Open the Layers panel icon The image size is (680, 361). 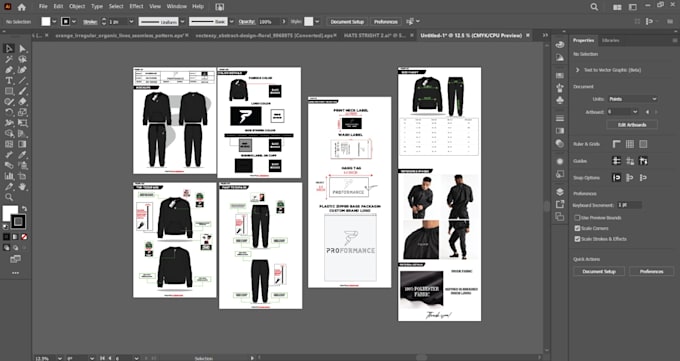point(560,192)
